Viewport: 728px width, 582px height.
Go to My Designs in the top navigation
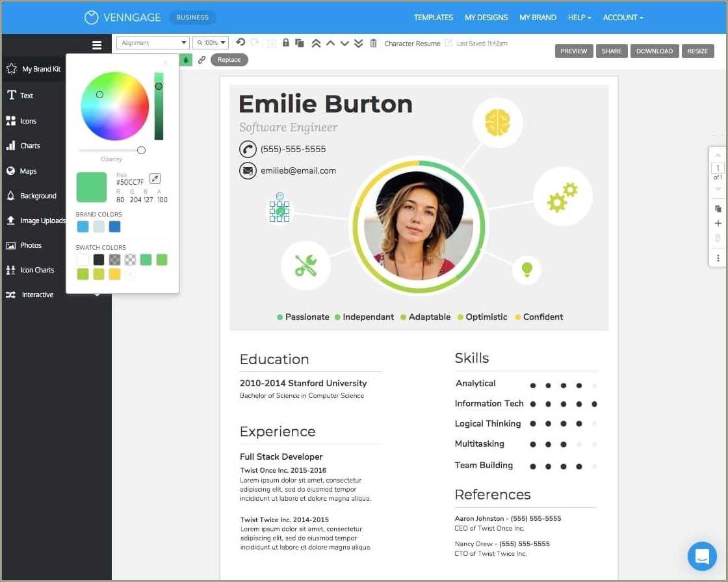(x=486, y=18)
